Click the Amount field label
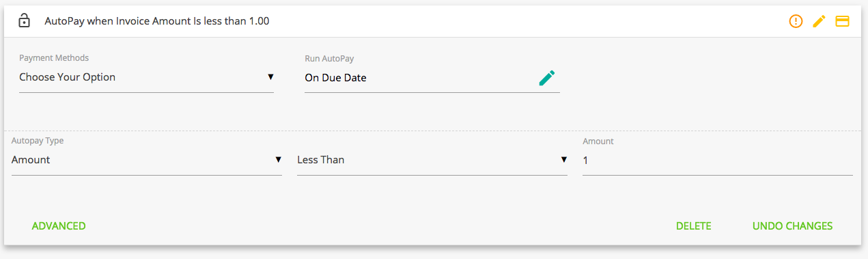This screenshot has height=259, width=868. (x=598, y=141)
